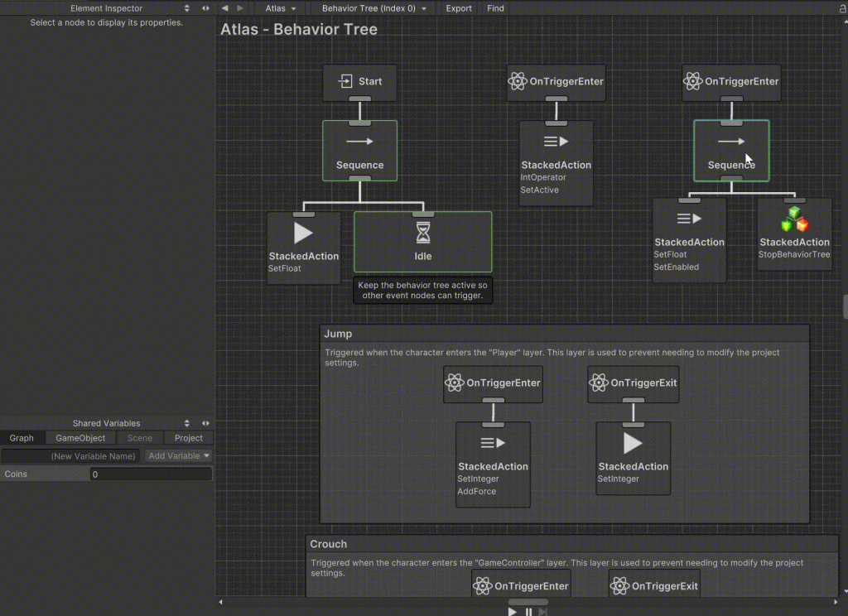848x616 pixels.
Task: Switch to the Project variables tab
Action: pos(189,438)
